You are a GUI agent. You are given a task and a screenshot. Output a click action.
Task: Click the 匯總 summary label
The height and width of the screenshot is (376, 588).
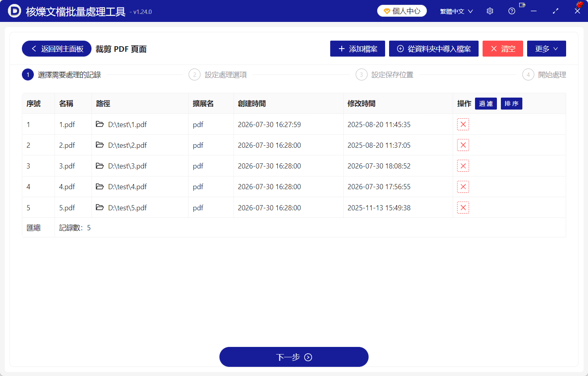point(33,227)
